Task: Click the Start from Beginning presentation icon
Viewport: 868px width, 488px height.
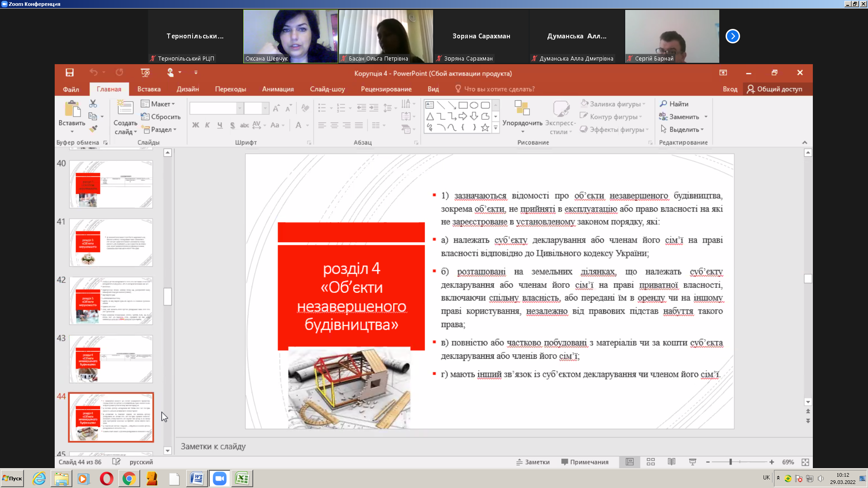Action: pyautogui.click(x=145, y=72)
